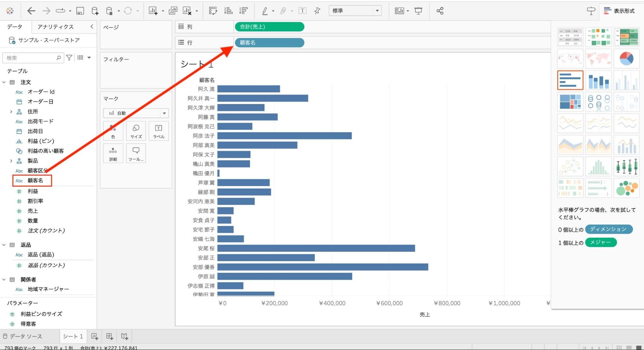Screen dimensions: 644x350
Task: Select the 得意客 parameter
Action: pos(28,324)
